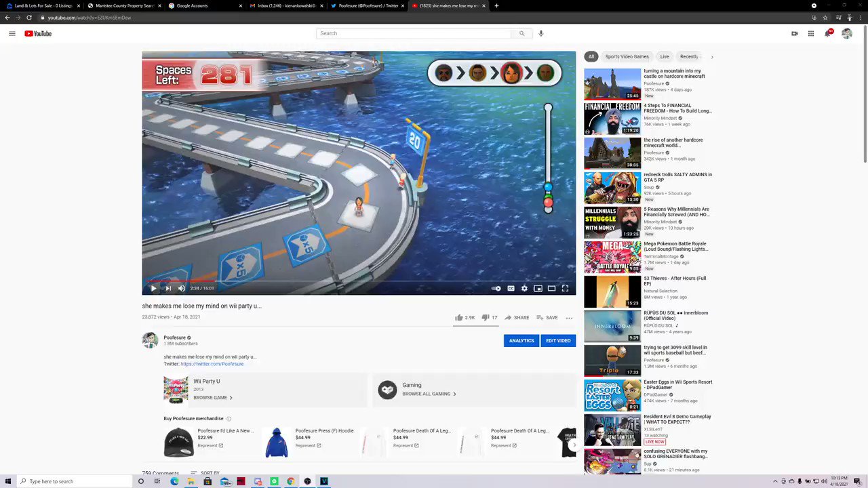Switch to the Poofesure Twitter tab
The image size is (868, 488).
(x=367, y=5)
